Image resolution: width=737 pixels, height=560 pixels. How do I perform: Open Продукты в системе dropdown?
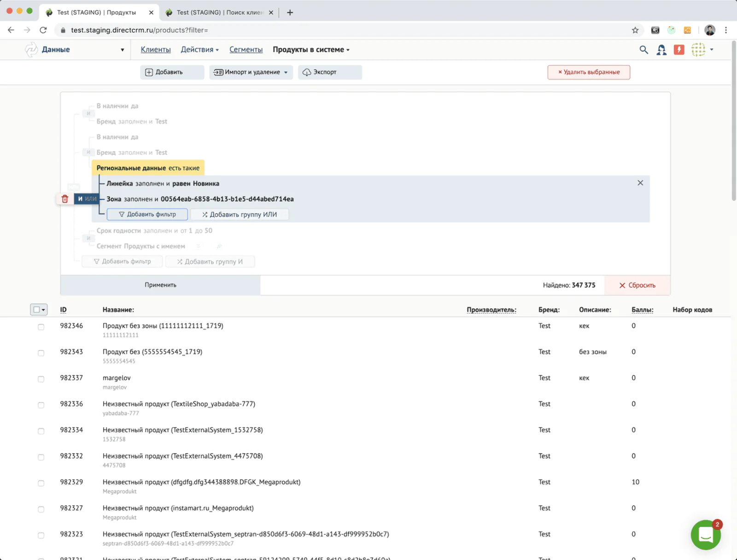pos(311,50)
